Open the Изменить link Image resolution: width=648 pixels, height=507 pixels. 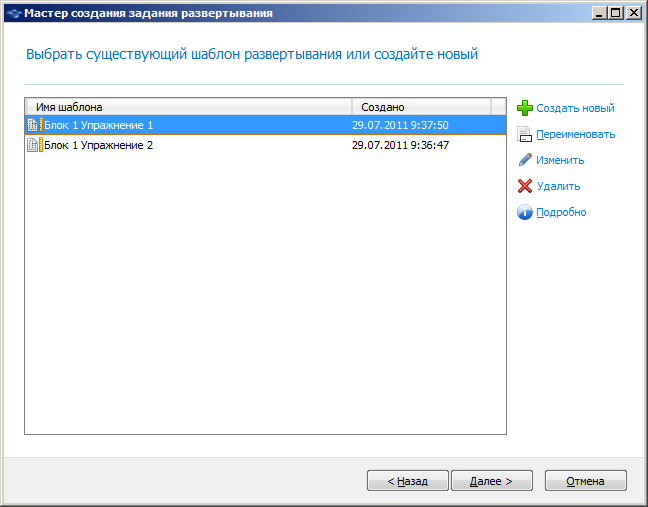pyautogui.click(x=560, y=160)
